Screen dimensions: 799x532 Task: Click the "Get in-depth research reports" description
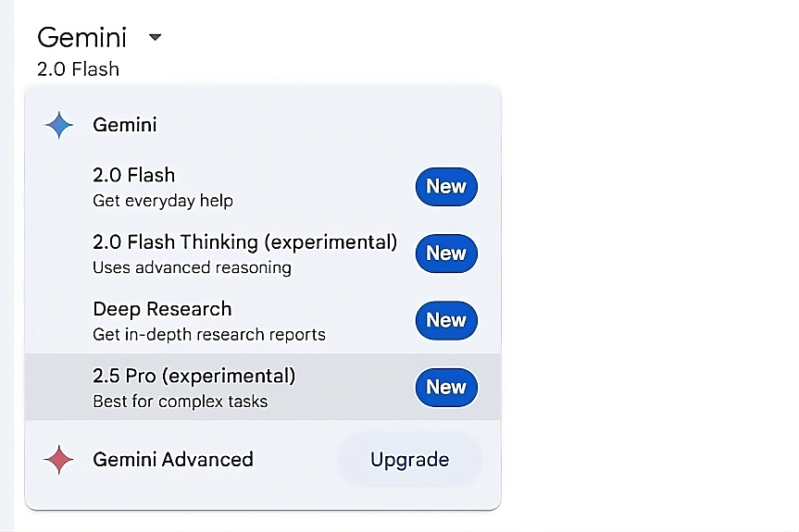pyautogui.click(x=209, y=335)
